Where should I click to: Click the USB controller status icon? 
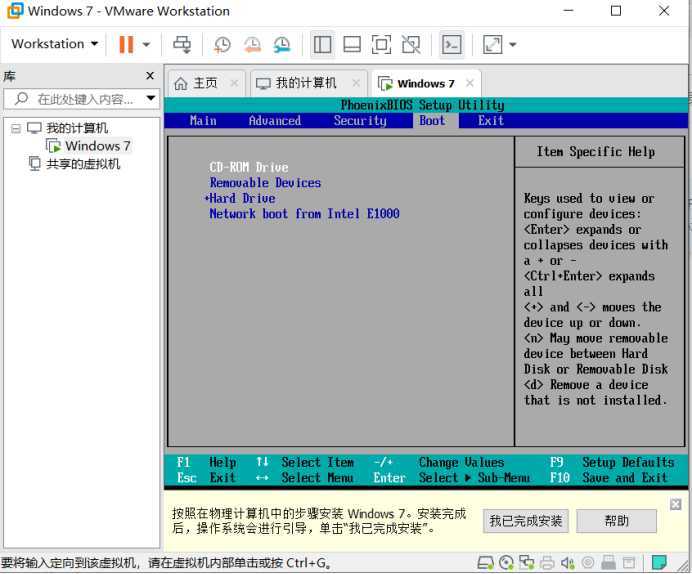pos(608,563)
